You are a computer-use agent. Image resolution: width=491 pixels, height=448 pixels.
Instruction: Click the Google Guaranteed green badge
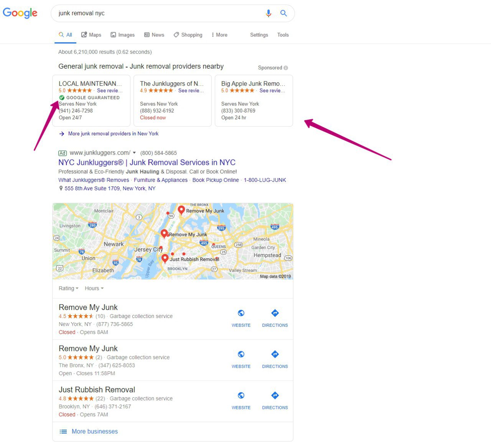point(62,98)
